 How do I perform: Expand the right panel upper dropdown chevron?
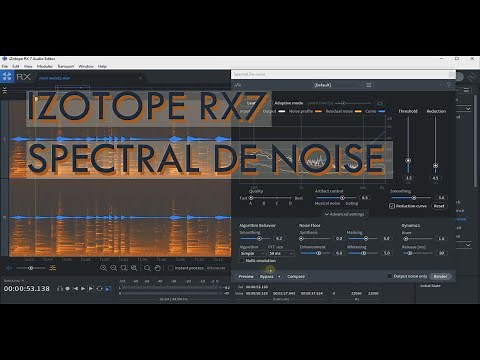pyautogui.click(x=468, y=109)
